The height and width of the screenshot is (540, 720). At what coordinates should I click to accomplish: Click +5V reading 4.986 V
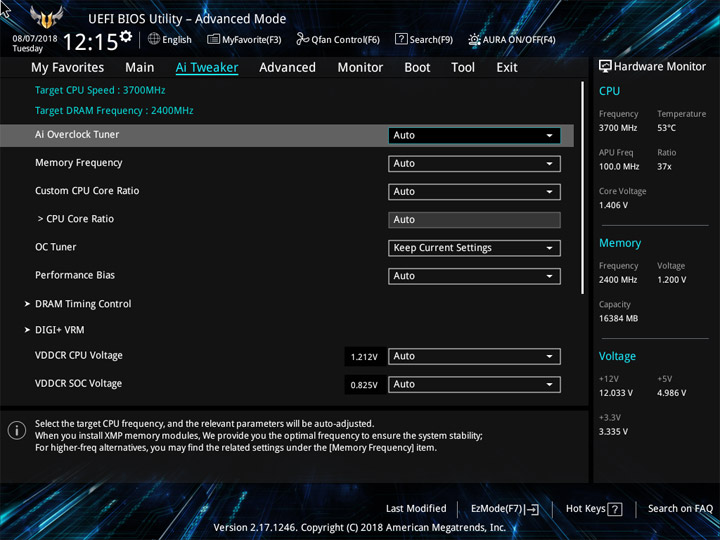point(672,393)
